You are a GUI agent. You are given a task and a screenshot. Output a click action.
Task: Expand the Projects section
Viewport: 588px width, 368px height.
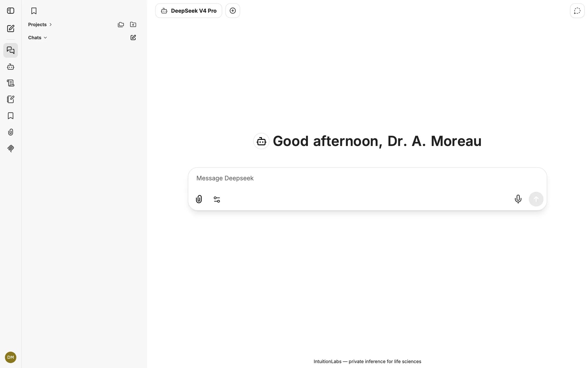[40, 24]
